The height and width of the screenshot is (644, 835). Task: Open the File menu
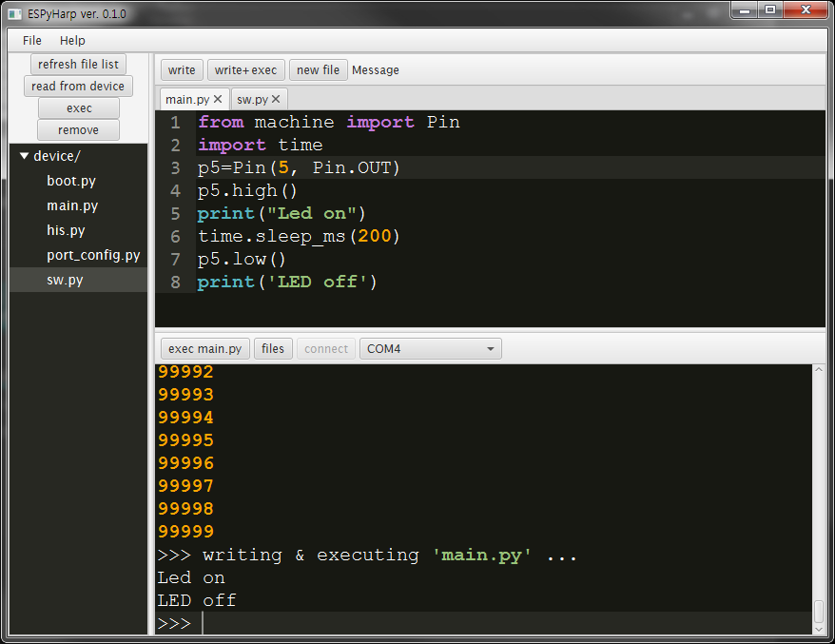click(32, 41)
